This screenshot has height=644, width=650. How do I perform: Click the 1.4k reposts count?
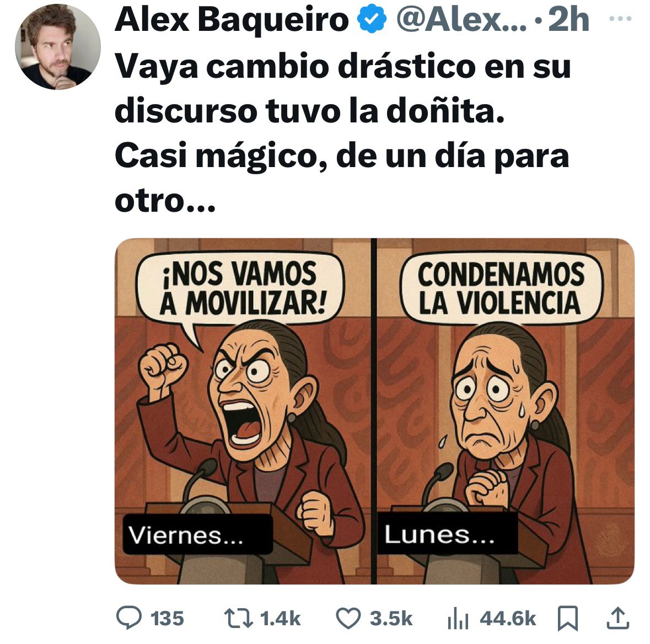[x=280, y=618]
